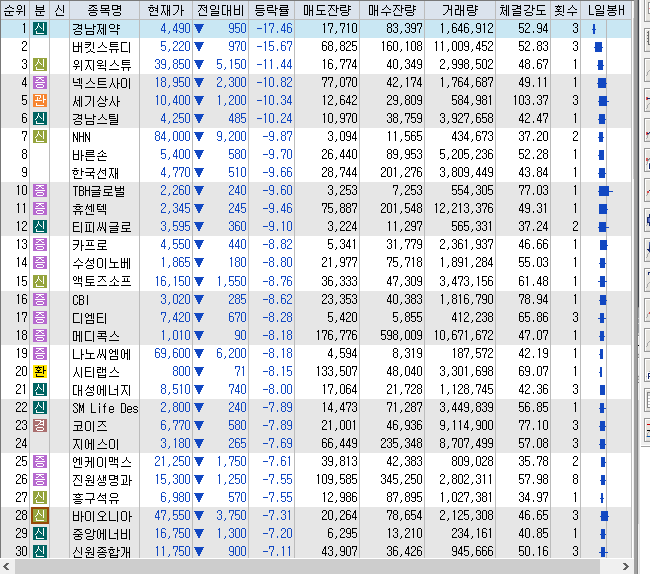
Task: Sort by the 종목명 column header
Action: pos(104,10)
